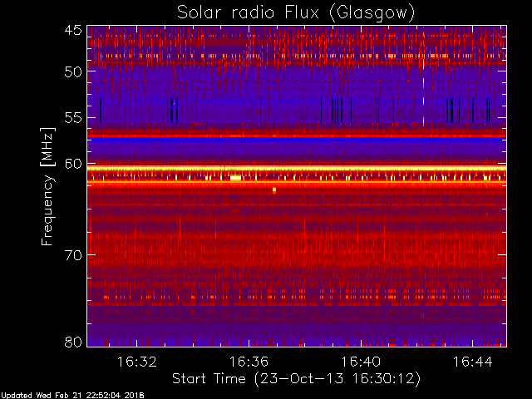Click the 55 MHz frequency tick label

[x=73, y=118]
